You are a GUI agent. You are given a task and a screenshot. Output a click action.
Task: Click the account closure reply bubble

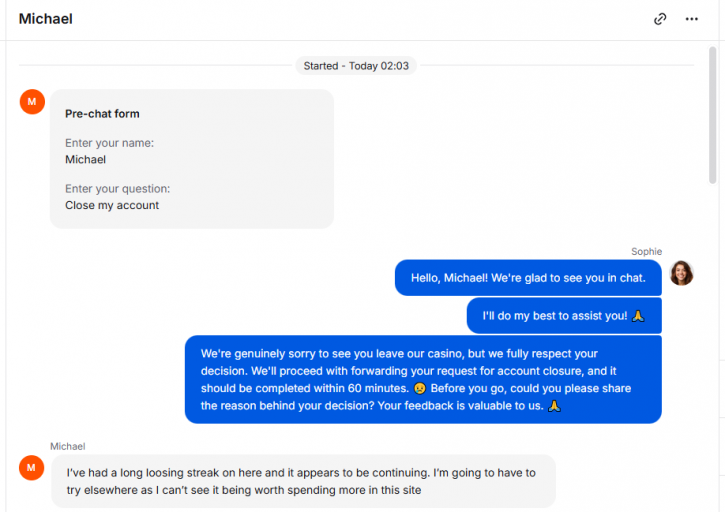[423, 379]
